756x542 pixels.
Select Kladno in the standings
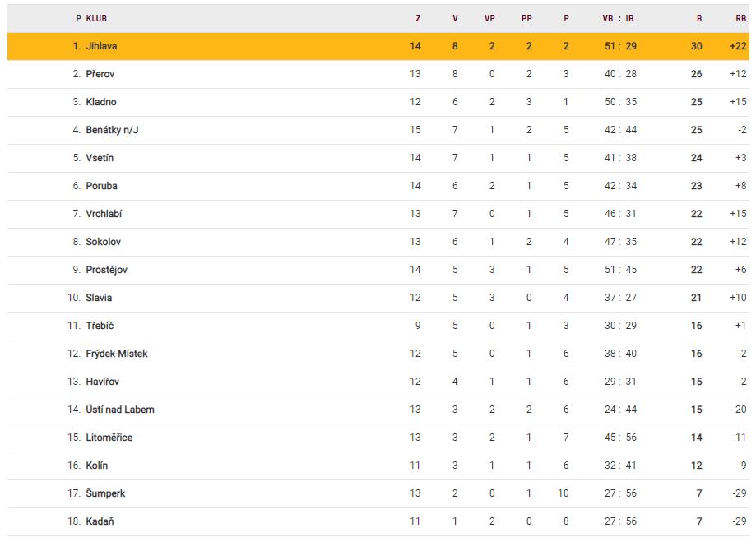[x=101, y=102]
